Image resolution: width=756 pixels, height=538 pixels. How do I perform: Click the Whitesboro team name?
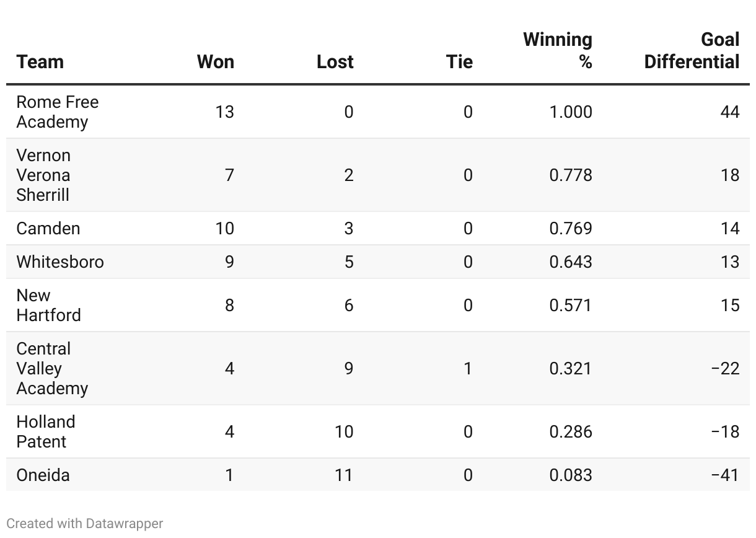tap(60, 262)
